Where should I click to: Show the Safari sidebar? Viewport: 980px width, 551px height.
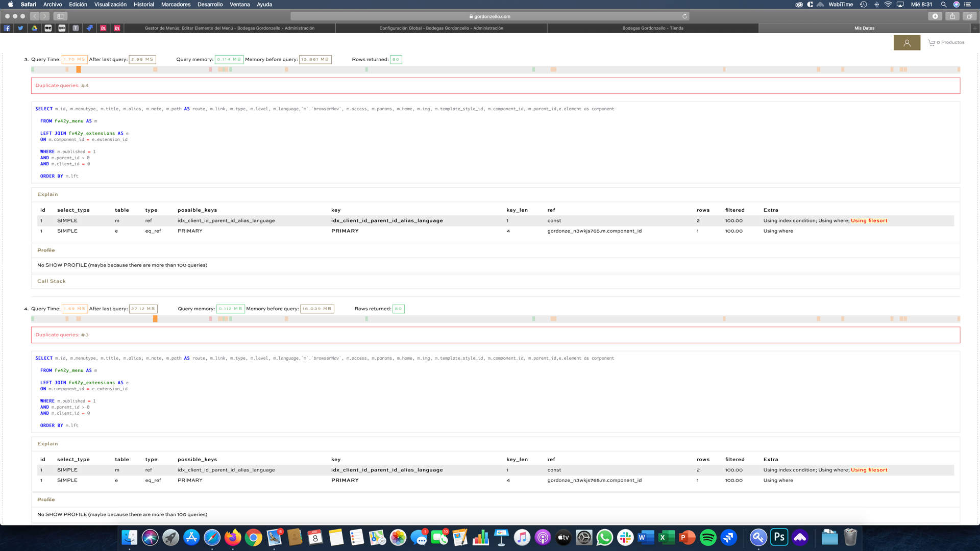pyautogui.click(x=60, y=16)
